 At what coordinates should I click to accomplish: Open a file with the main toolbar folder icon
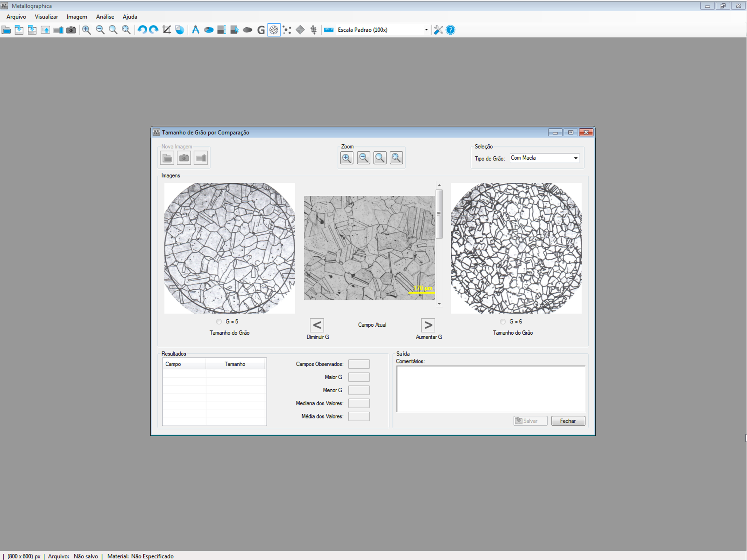[x=6, y=30]
